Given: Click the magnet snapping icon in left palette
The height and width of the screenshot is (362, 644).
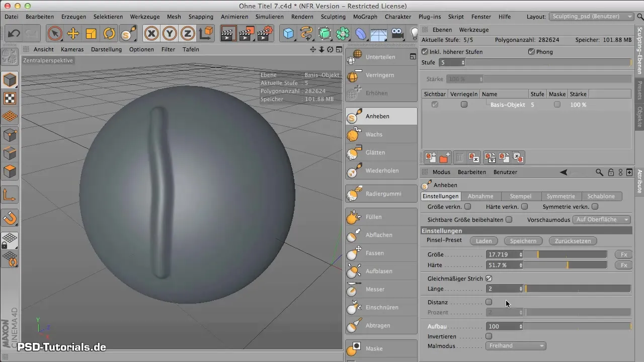Looking at the screenshot, I should click(10, 218).
